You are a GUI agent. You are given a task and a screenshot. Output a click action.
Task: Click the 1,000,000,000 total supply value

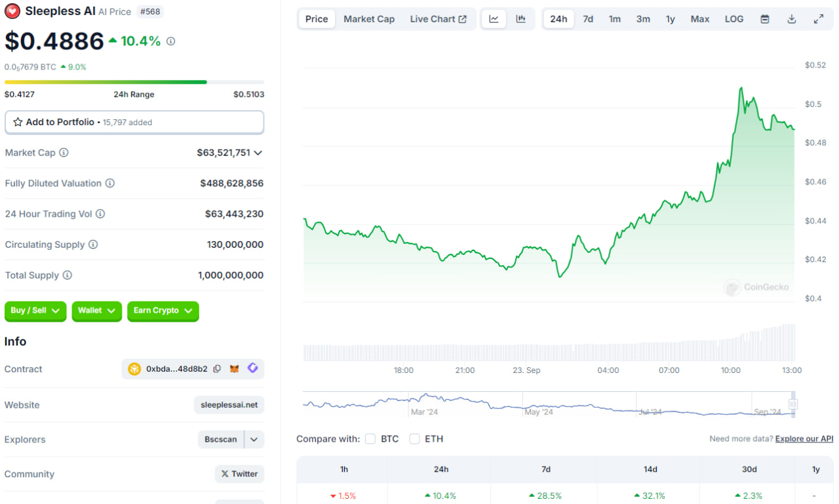pos(231,275)
